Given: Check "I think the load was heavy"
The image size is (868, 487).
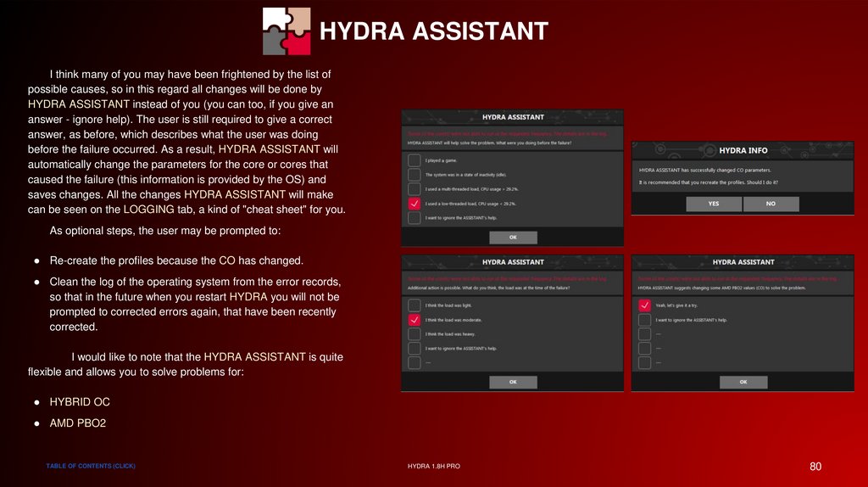Looking at the screenshot, I should point(414,334).
